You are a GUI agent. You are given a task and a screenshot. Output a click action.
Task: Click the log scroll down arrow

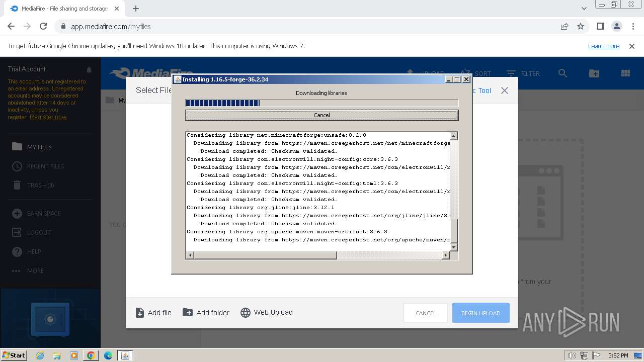454,247
